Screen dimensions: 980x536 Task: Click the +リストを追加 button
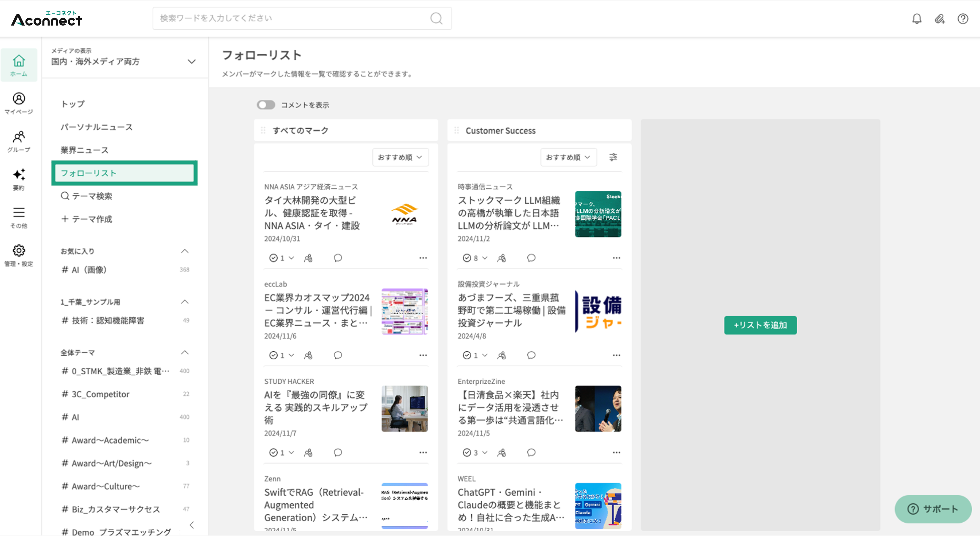(x=760, y=325)
